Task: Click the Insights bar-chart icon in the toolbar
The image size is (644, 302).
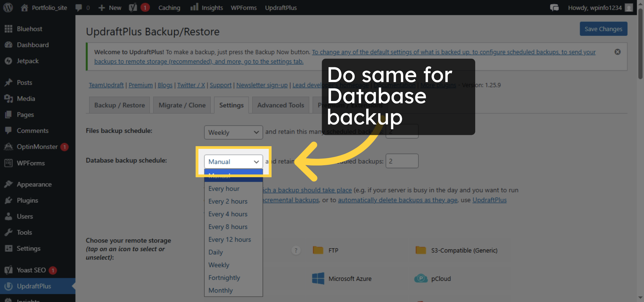Action: [x=194, y=8]
